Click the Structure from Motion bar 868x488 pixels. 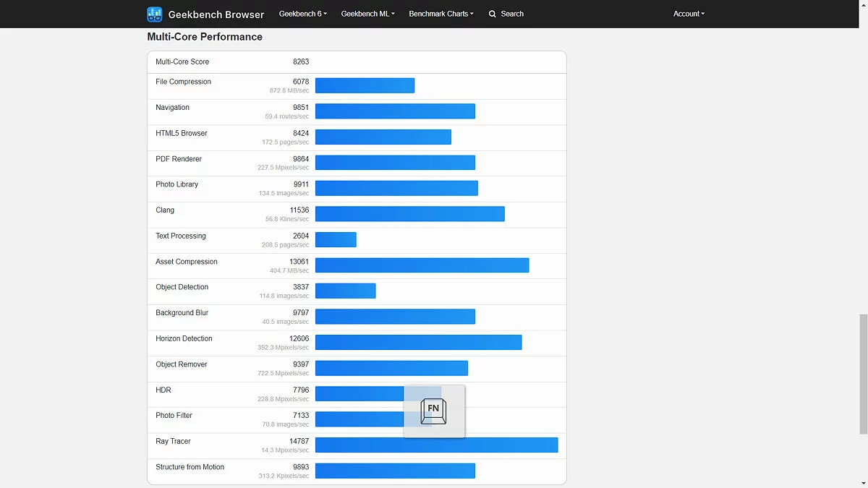(395, 471)
